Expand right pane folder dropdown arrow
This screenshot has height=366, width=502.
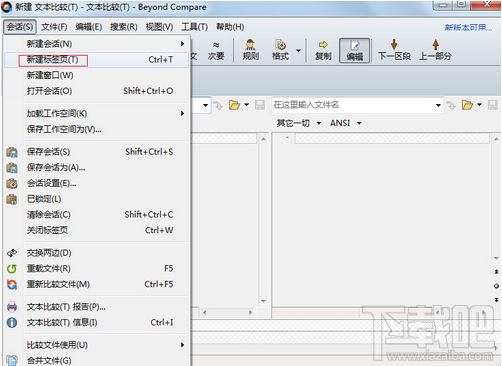[x=479, y=105]
